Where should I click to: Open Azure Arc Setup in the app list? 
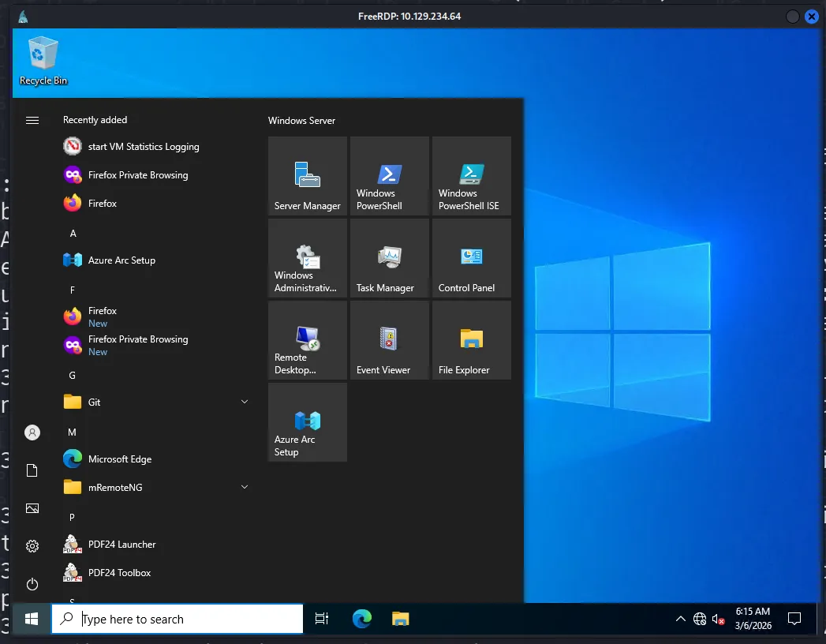(155, 260)
